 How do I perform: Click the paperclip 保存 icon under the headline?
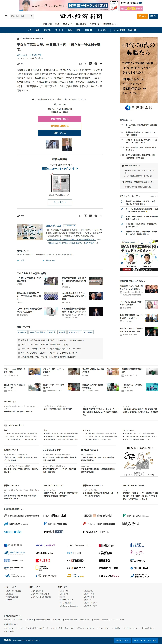click(18, 64)
